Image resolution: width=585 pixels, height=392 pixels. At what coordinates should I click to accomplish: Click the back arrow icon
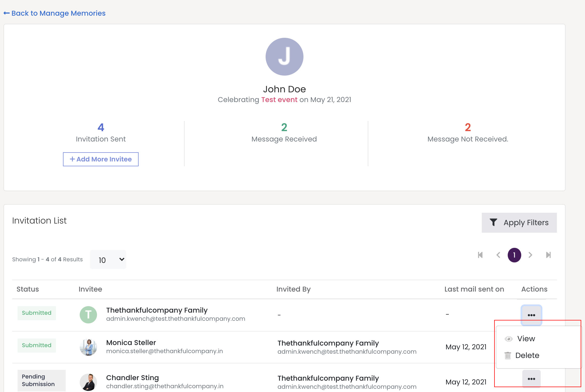(6, 13)
